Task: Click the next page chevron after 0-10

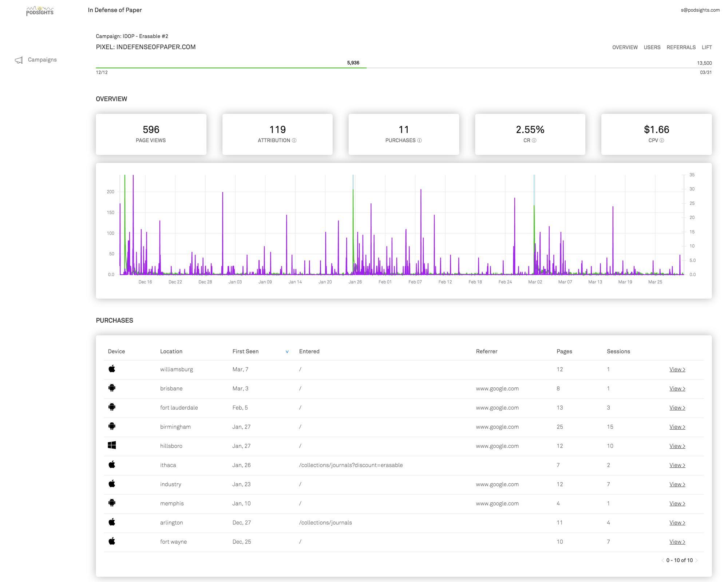Action: coord(697,560)
